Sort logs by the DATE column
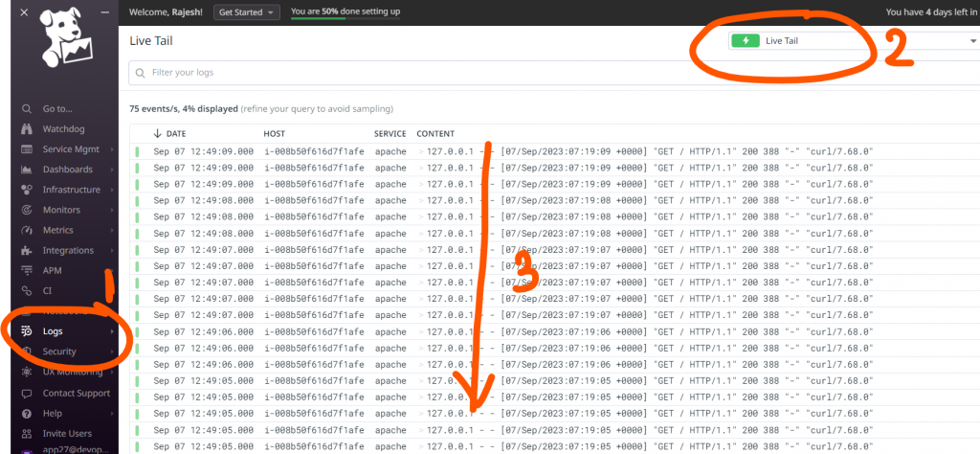The width and height of the screenshot is (980, 454). (175, 133)
